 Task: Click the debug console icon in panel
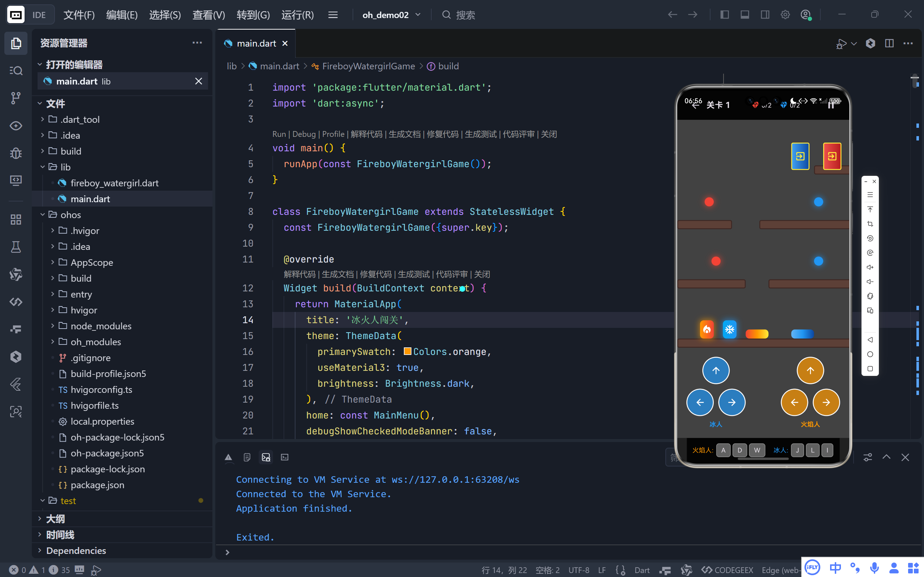pyautogui.click(x=266, y=457)
